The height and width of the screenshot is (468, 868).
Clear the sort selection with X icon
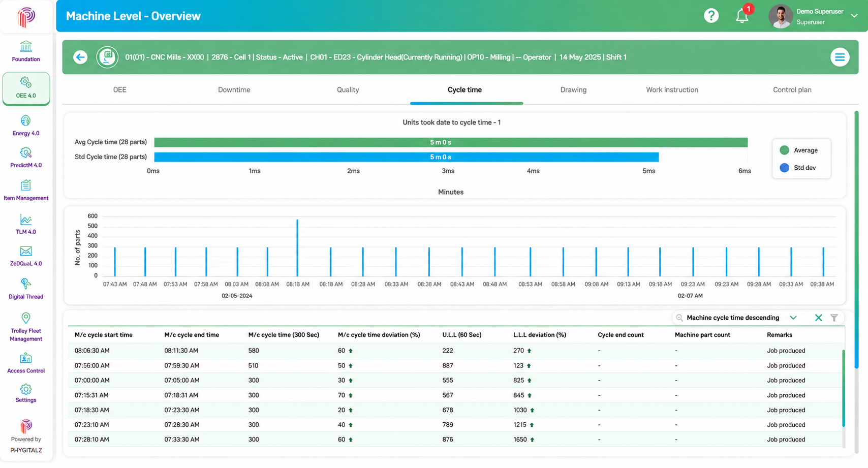point(818,318)
